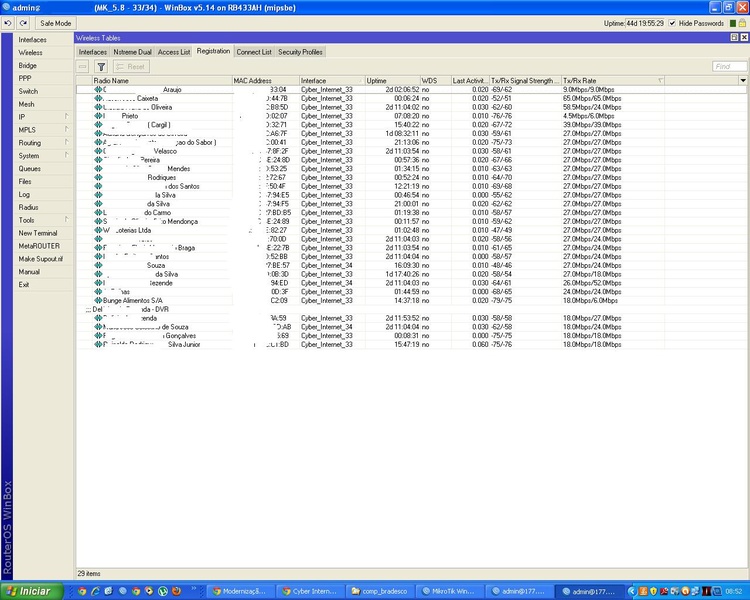Viewport: 750px width, 600px height.
Task: Launch Firefox from the quick launch bar
Action: (176, 591)
